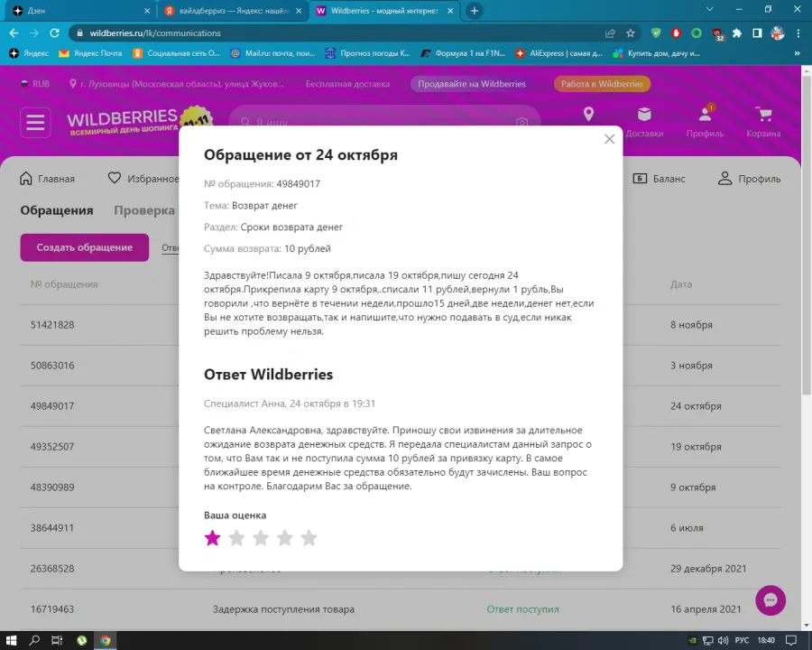Open Корзина shopping cart
Image resolution: width=812 pixels, height=650 pixels.
coord(763,122)
